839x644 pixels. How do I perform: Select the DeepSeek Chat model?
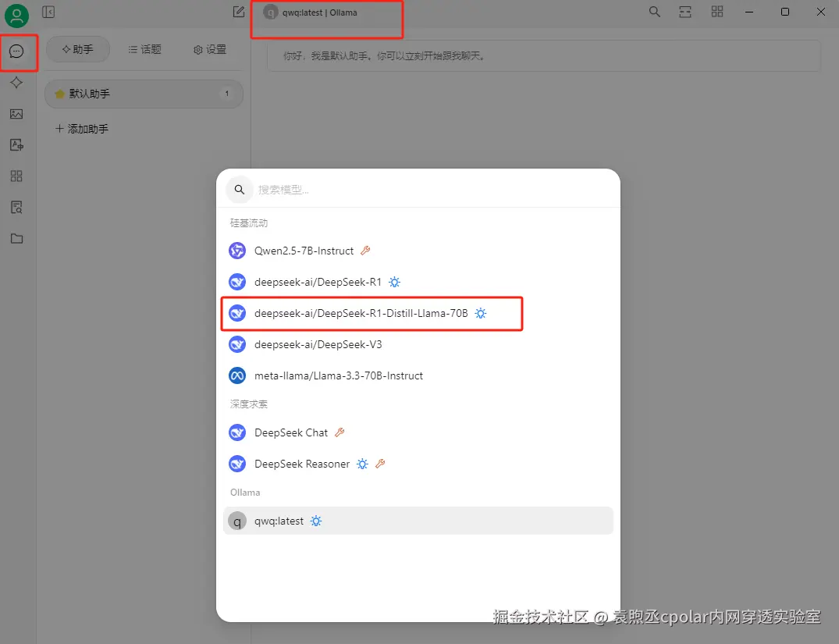click(x=418, y=432)
